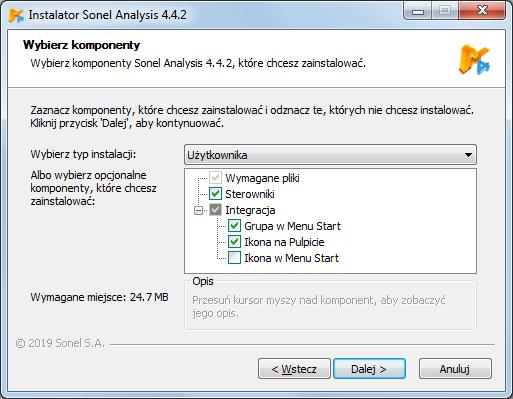This screenshot has height=399, width=513.
Task: Enable Ikona w Menu Start checkbox
Action: pos(234,258)
